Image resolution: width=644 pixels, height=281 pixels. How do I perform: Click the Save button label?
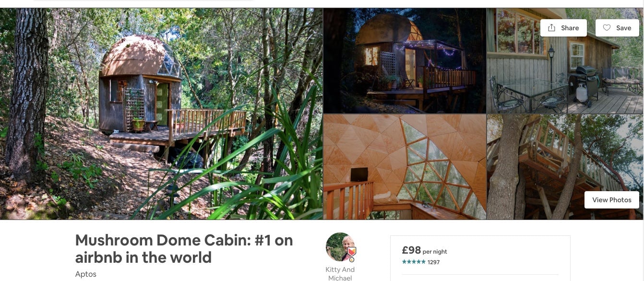(x=624, y=28)
